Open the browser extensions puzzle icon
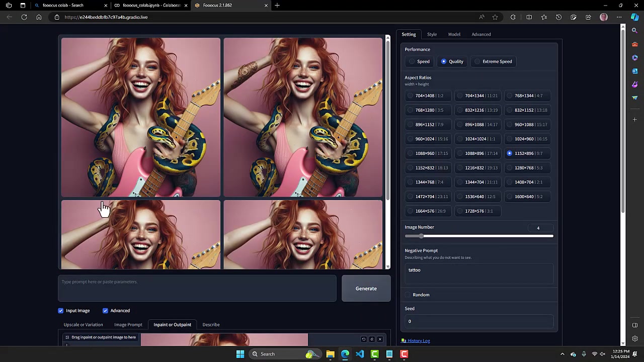The width and height of the screenshot is (644, 362). coord(513,17)
